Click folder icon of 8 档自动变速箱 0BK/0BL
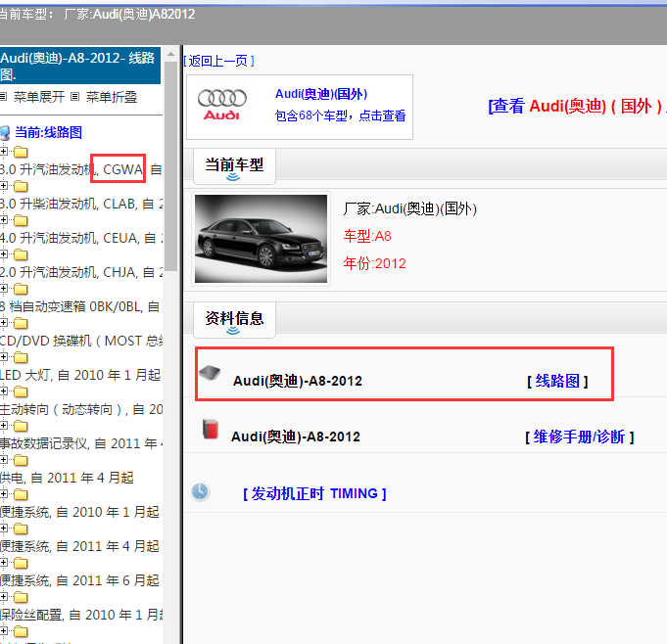The height and width of the screenshot is (644, 667). (x=21, y=289)
